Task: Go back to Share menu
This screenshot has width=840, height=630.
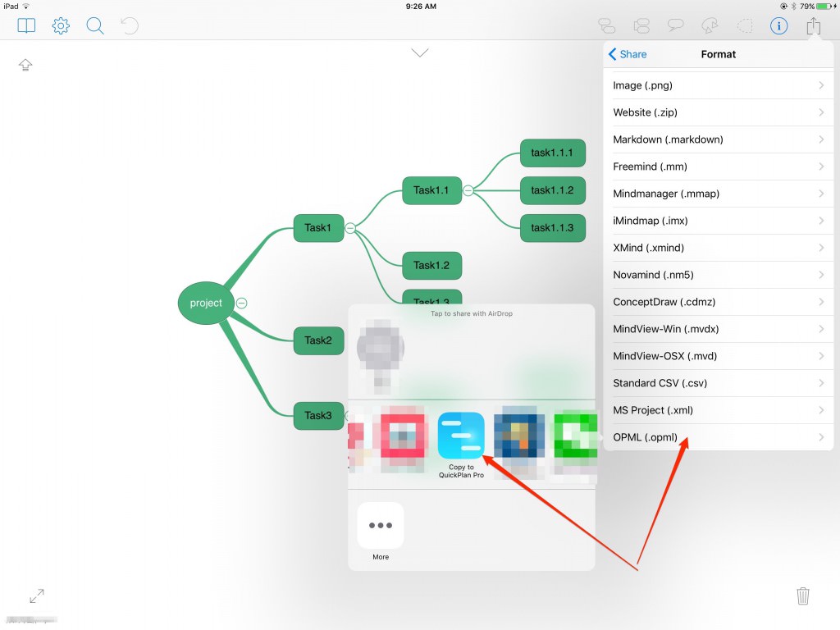Action: pyautogui.click(x=628, y=54)
